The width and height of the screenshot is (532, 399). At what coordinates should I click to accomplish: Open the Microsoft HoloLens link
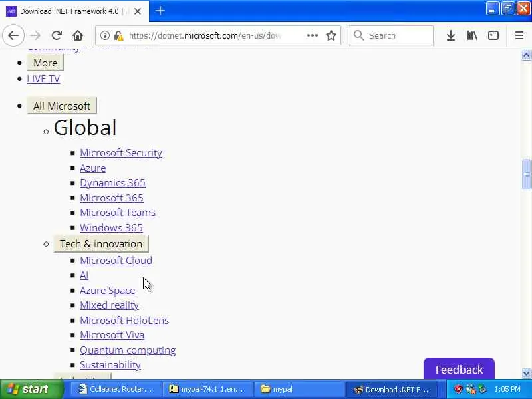point(124,321)
